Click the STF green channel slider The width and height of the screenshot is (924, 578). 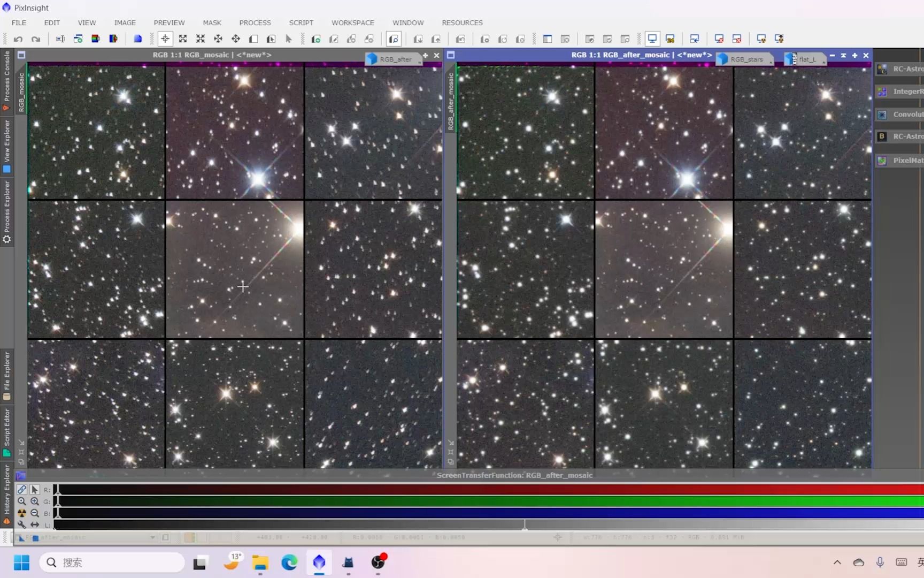coord(488,501)
